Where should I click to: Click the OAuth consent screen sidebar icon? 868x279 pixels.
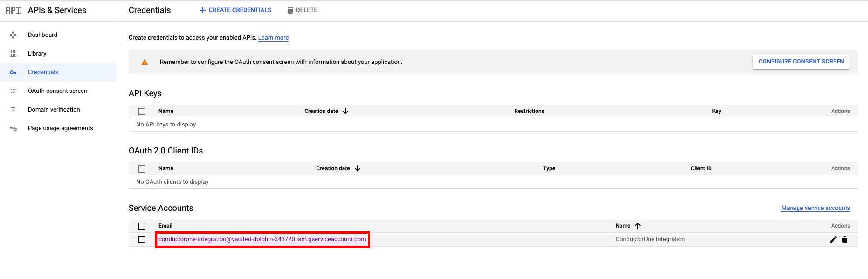[13, 91]
